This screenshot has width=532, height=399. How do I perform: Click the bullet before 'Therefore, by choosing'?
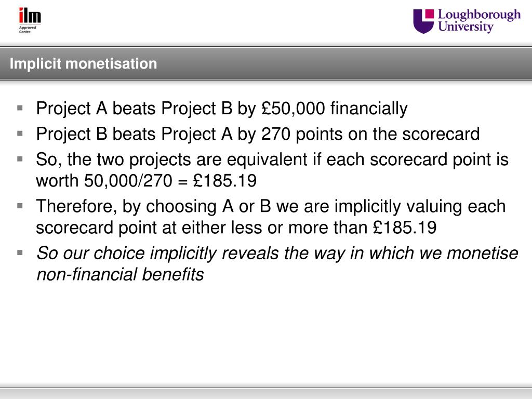(x=20, y=206)
